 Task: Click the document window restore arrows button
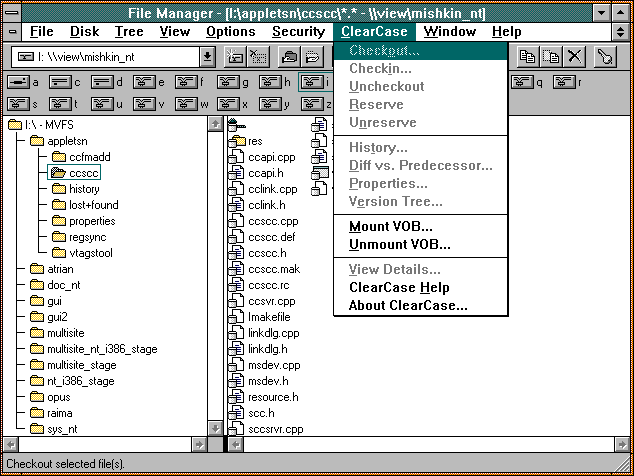pyautogui.click(x=620, y=32)
